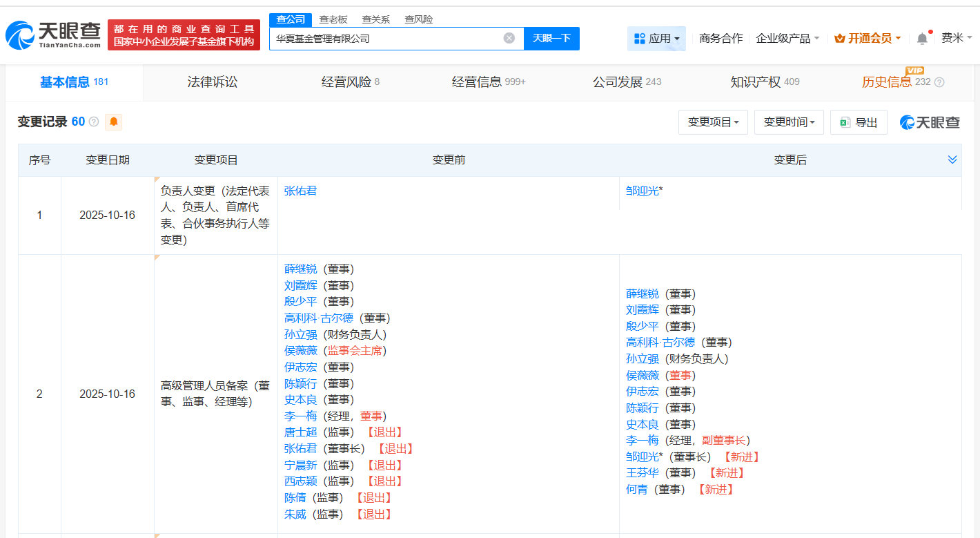This screenshot has width=980, height=538.
Task: Clear search box using the × icon
Action: [x=509, y=38]
